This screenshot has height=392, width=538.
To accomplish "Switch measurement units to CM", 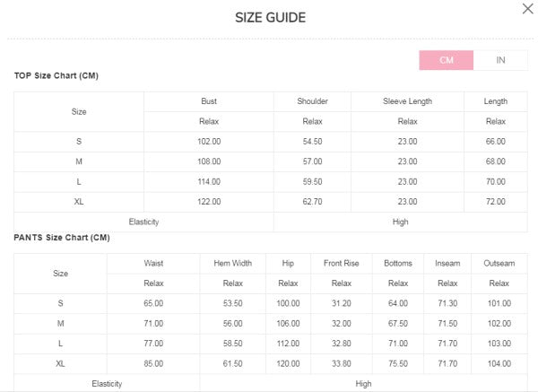I will coord(447,60).
